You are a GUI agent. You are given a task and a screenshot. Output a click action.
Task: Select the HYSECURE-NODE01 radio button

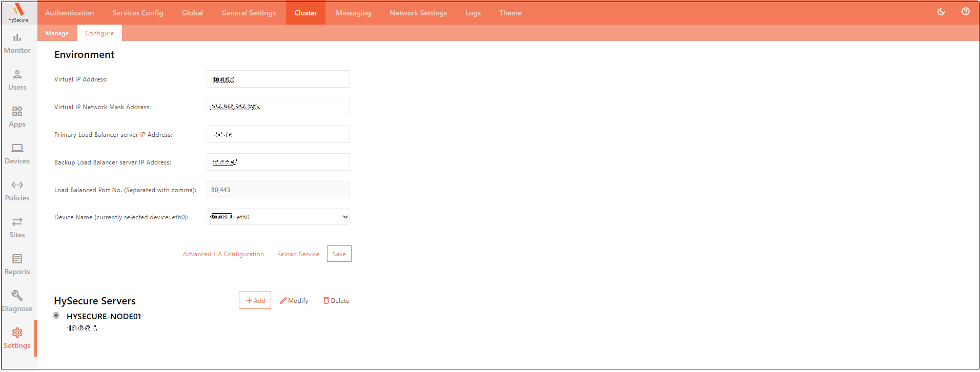click(56, 316)
